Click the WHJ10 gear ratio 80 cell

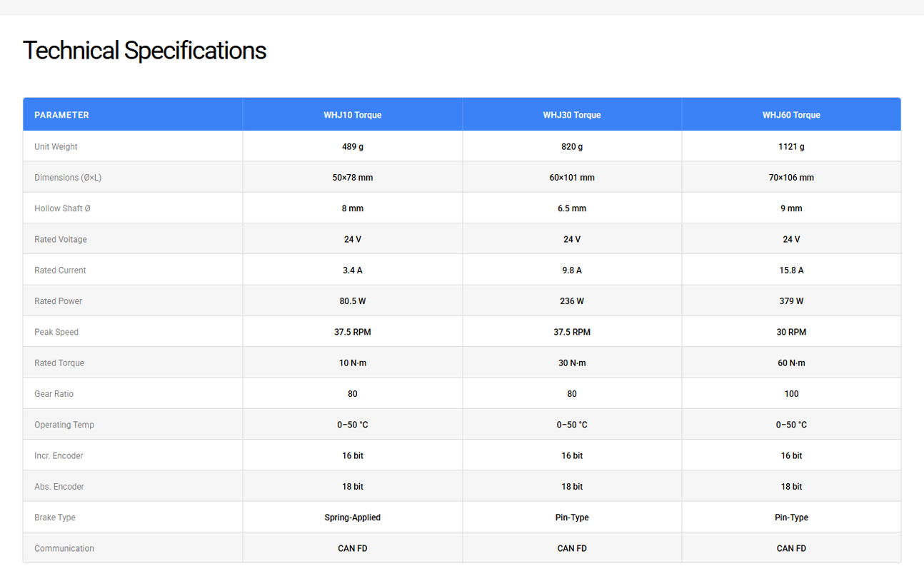tap(353, 394)
